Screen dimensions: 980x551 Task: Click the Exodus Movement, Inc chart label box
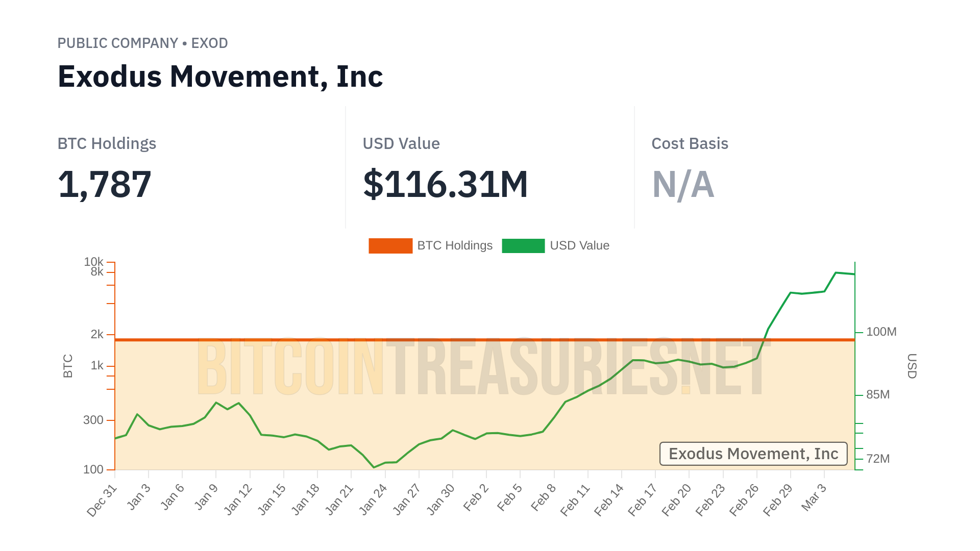[753, 454]
